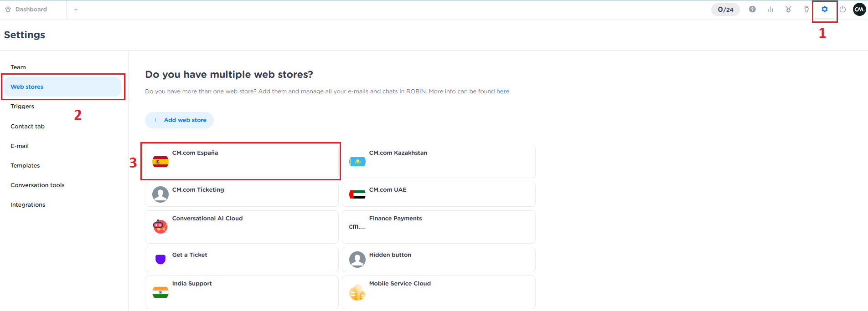Select the Spain flag on CM.com España
Image resolution: width=868 pixels, height=311 pixels.
coord(160,161)
